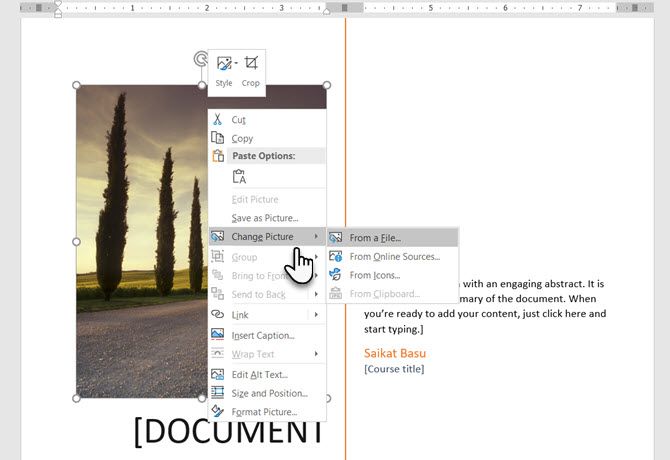Click the top-left picture corner handle
Screen dimensions: 670x460
point(76,85)
